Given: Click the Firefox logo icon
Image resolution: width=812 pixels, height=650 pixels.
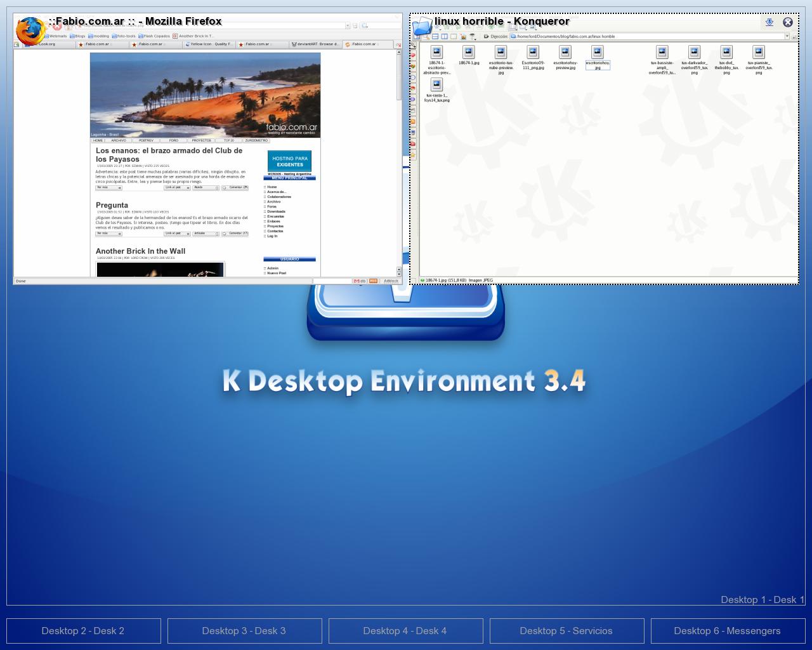Looking at the screenshot, I should pos(30,31).
